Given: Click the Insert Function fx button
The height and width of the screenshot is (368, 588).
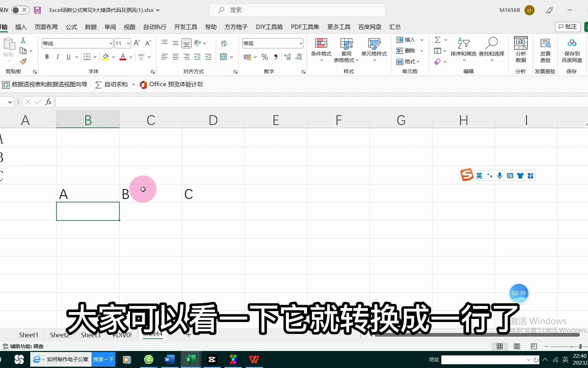Looking at the screenshot, I should (49, 102).
